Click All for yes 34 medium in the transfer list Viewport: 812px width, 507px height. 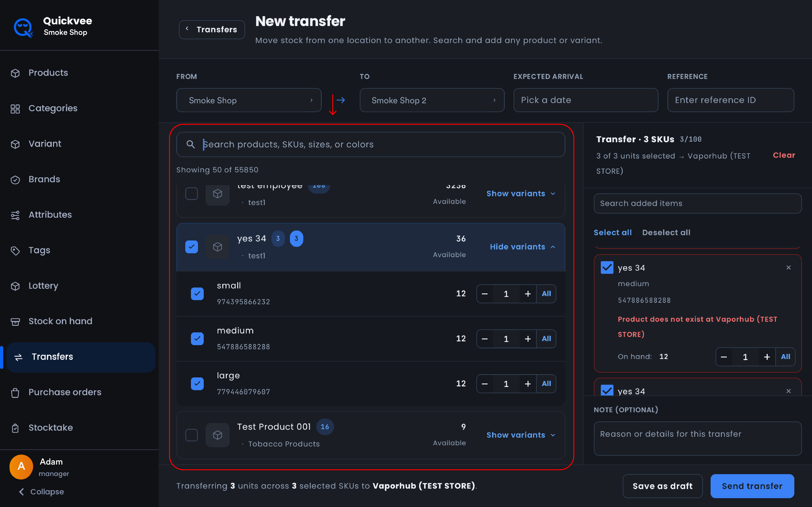[x=786, y=357]
